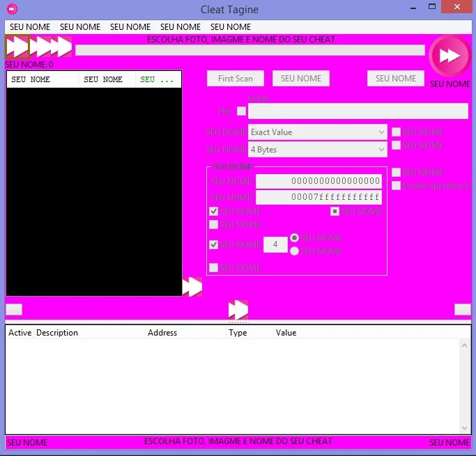The height and width of the screenshot is (456, 476).
Task: Open the 4 Bytes value type dropdown
Action: pos(317,150)
